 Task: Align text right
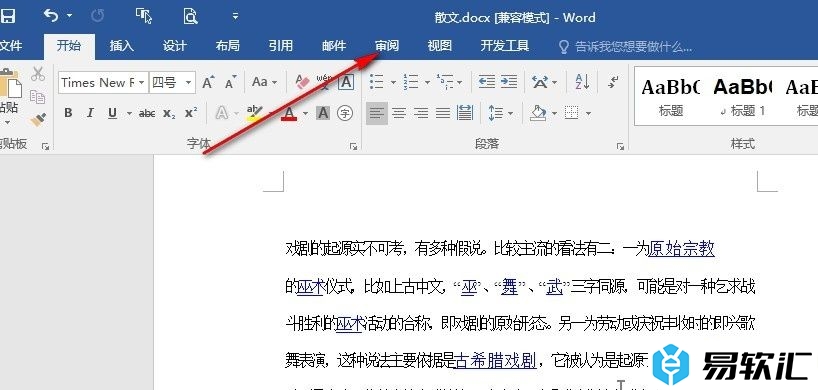tap(421, 113)
